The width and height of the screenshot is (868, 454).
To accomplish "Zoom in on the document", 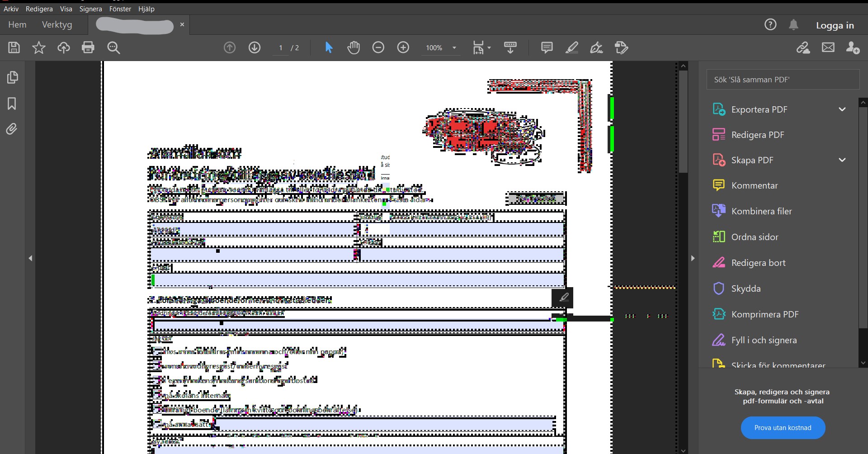I will pos(403,47).
